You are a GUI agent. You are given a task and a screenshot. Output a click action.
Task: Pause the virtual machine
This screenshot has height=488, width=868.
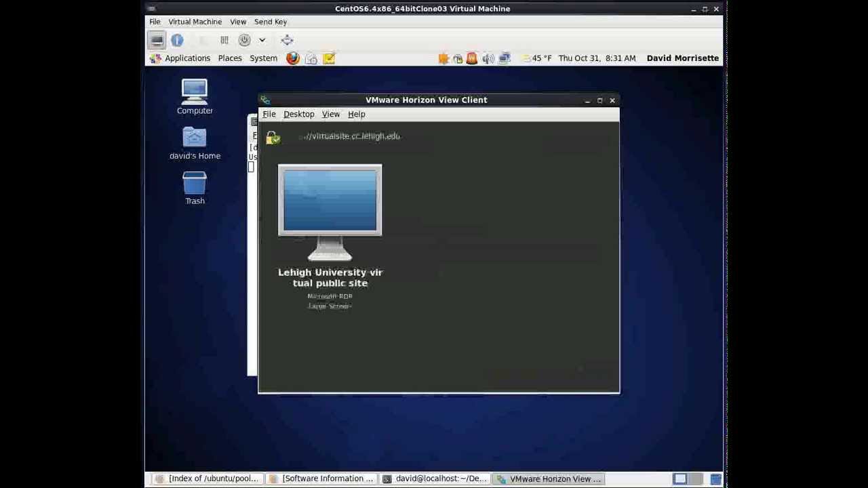coord(224,40)
